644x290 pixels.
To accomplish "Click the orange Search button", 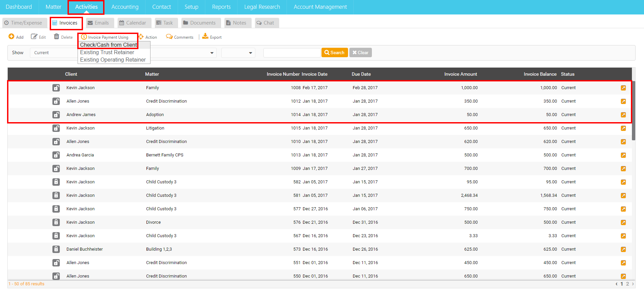I will 335,52.
